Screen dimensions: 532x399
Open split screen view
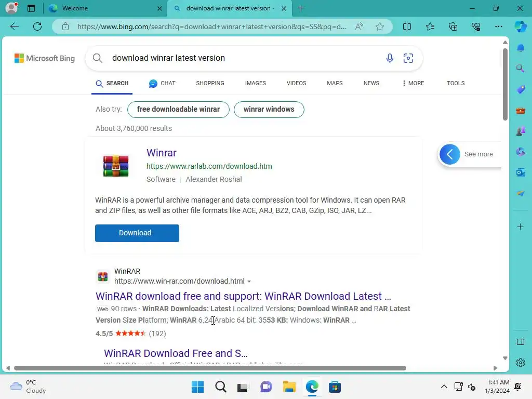[x=407, y=26]
